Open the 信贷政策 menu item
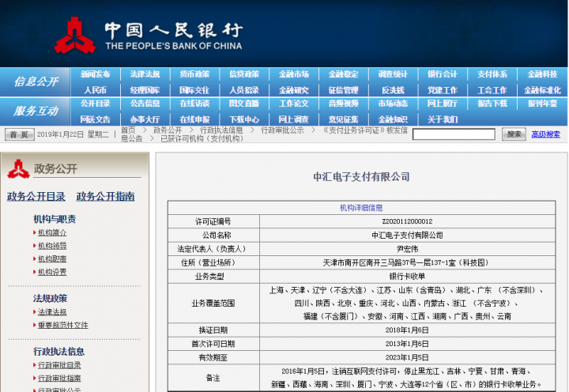 (x=244, y=74)
